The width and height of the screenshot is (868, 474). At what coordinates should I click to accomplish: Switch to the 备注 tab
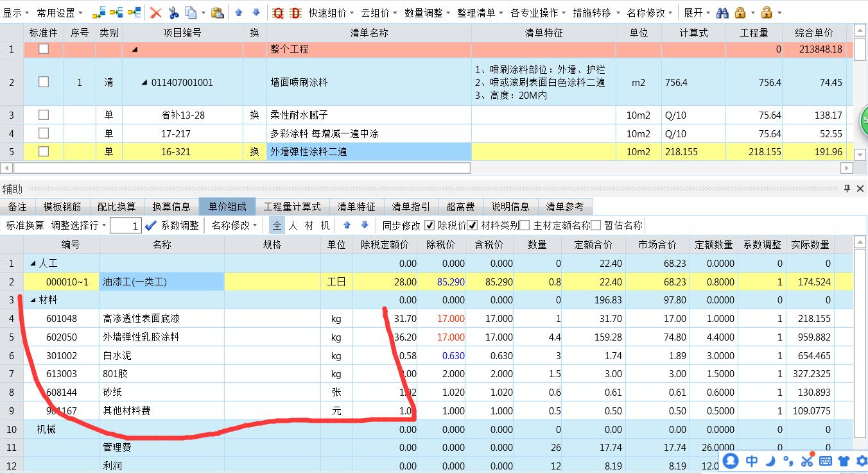[17, 207]
